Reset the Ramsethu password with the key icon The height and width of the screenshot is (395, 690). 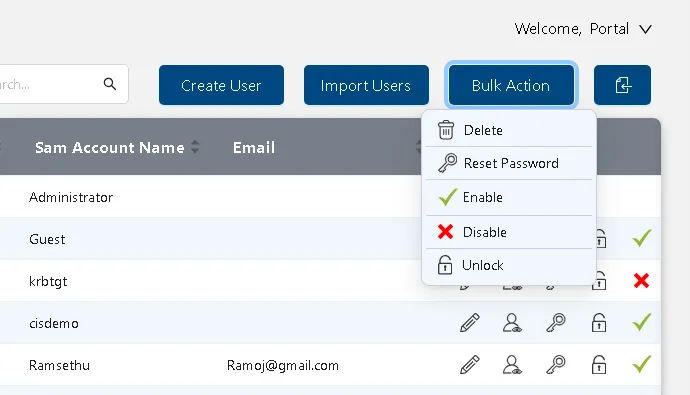[x=555, y=365]
